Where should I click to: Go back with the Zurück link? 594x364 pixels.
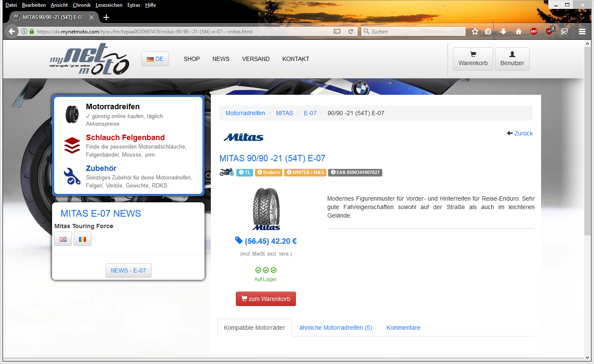pos(520,133)
